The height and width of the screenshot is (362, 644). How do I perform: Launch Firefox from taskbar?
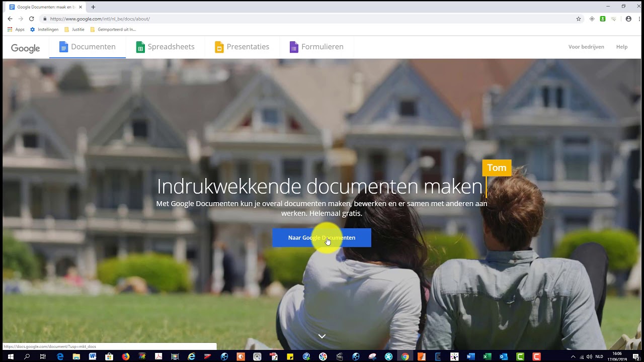pos(126,356)
